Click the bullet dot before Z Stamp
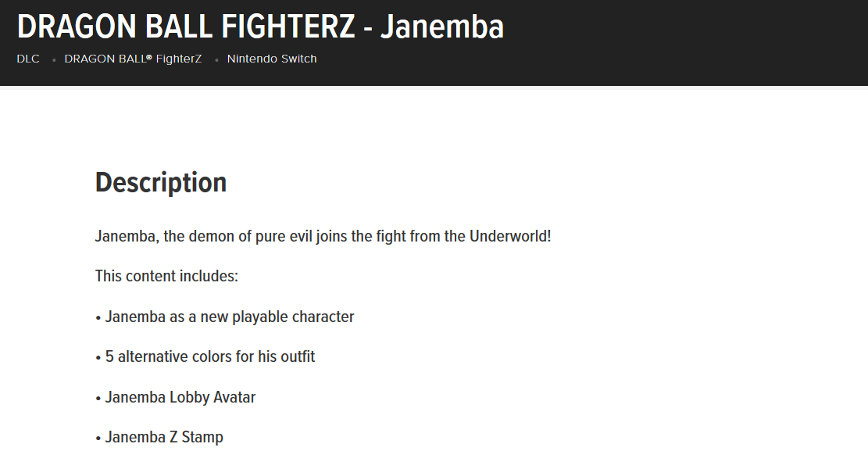Screen dimensions: 868x451 coord(98,438)
